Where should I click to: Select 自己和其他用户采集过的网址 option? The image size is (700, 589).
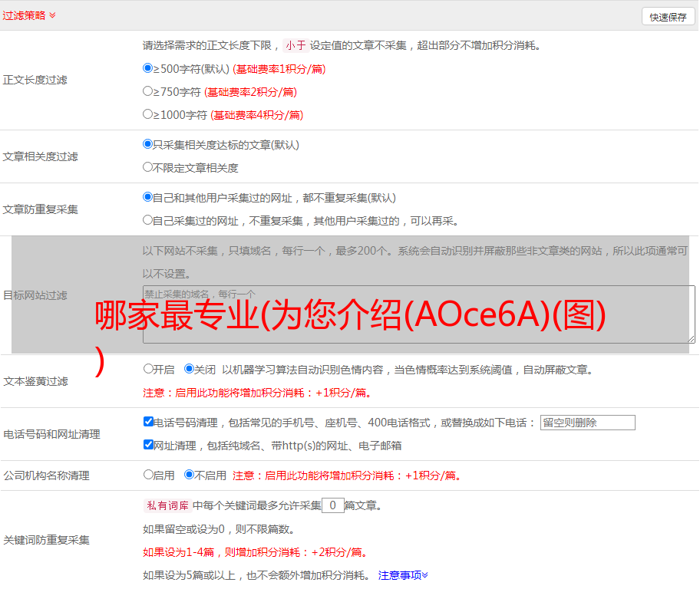148,197
